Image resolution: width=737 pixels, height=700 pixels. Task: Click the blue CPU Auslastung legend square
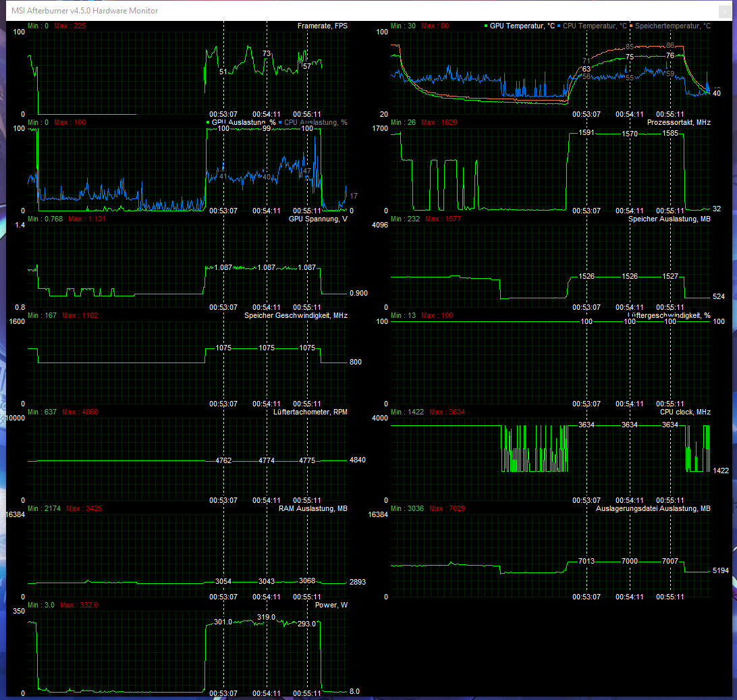(x=280, y=122)
